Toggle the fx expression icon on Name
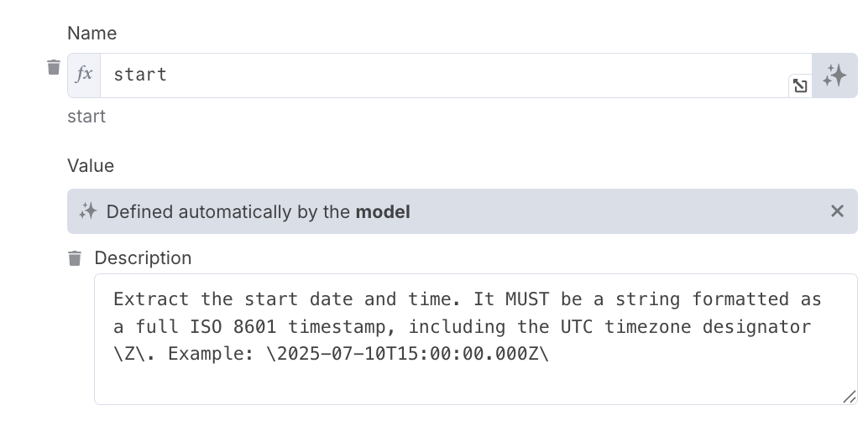The image size is (868, 431). pyautogui.click(x=84, y=75)
